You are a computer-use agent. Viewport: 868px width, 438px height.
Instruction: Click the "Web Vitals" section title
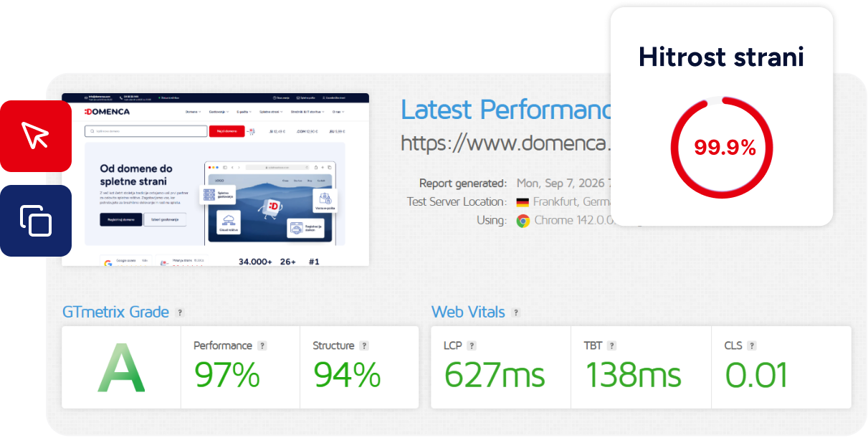point(468,312)
